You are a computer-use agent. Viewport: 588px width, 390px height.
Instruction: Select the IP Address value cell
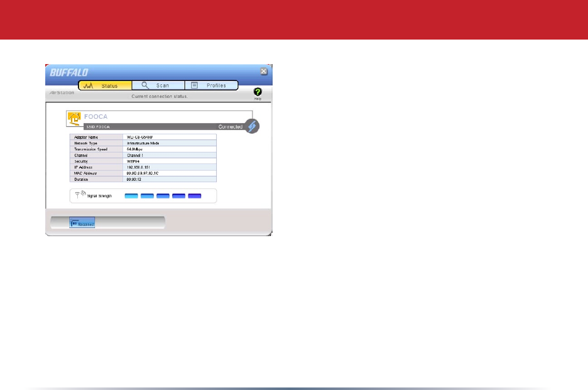point(170,167)
